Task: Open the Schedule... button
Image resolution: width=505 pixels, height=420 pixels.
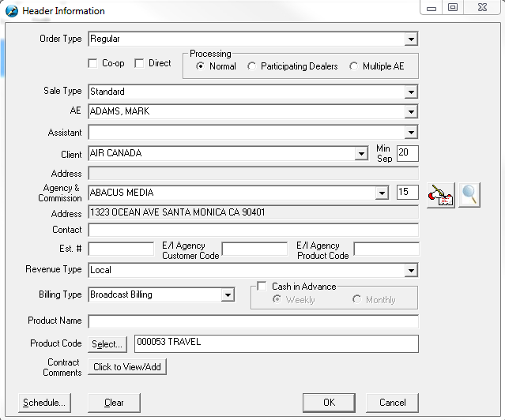Action: 44,403
